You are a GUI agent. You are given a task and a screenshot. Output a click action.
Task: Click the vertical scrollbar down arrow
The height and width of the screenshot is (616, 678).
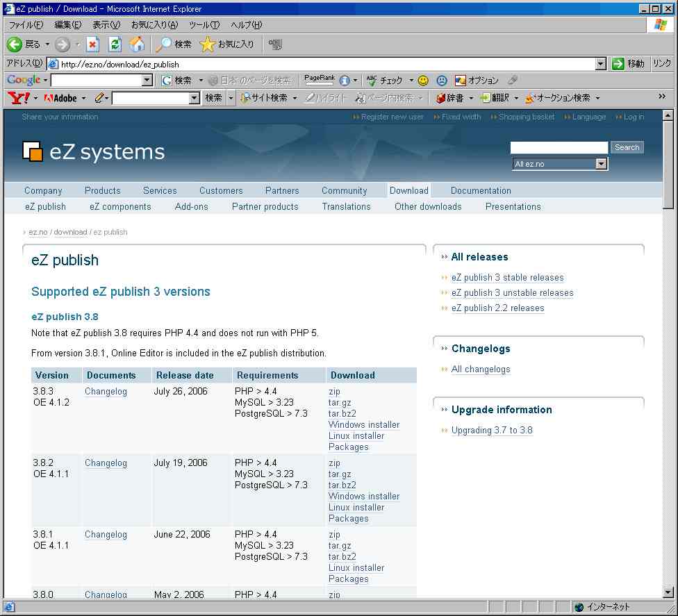tap(668, 592)
